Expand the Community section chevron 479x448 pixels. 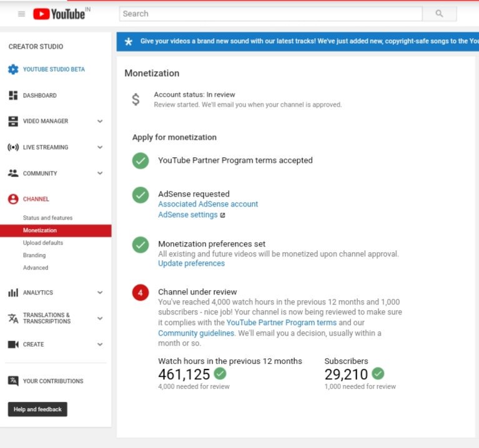100,173
